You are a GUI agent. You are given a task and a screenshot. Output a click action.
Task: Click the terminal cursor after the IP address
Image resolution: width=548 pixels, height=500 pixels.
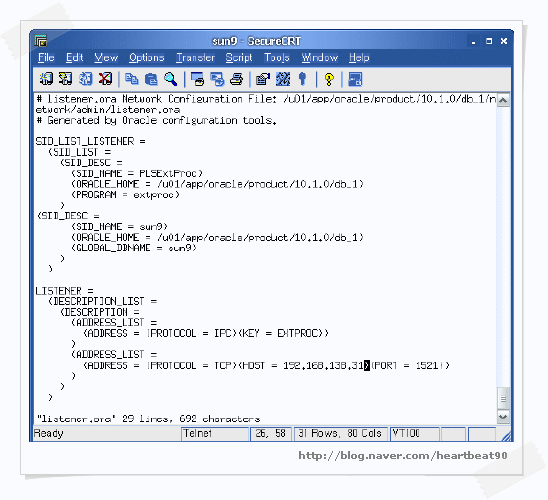[367, 365]
